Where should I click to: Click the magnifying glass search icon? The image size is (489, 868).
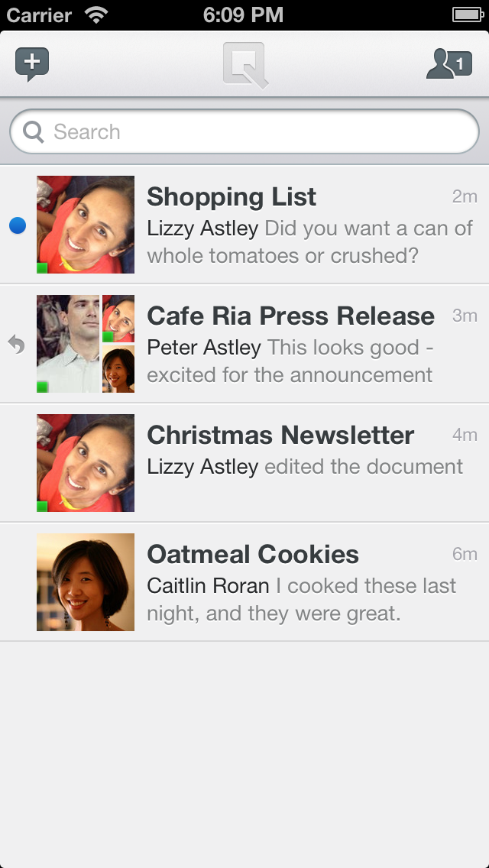(x=34, y=132)
